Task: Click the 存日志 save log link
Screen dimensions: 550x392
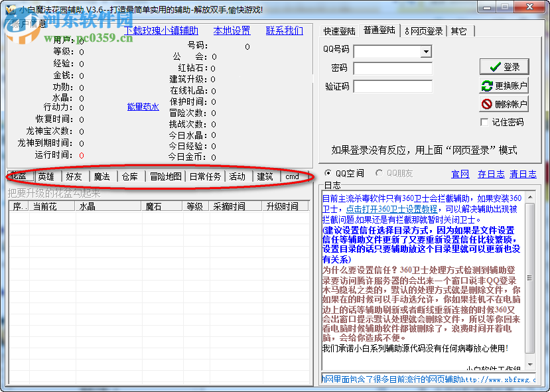Action: (x=491, y=174)
